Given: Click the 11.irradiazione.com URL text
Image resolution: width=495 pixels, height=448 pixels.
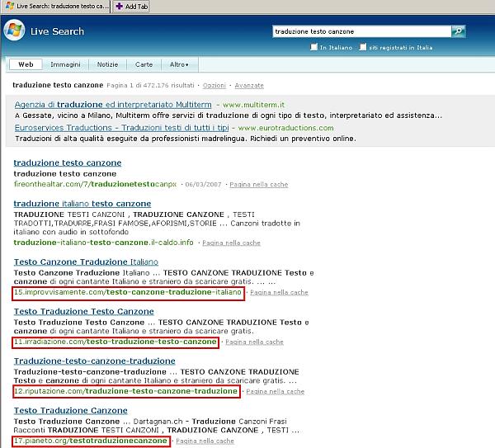Looking at the screenshot, I should pyautogui.click(x=115, y=342).
